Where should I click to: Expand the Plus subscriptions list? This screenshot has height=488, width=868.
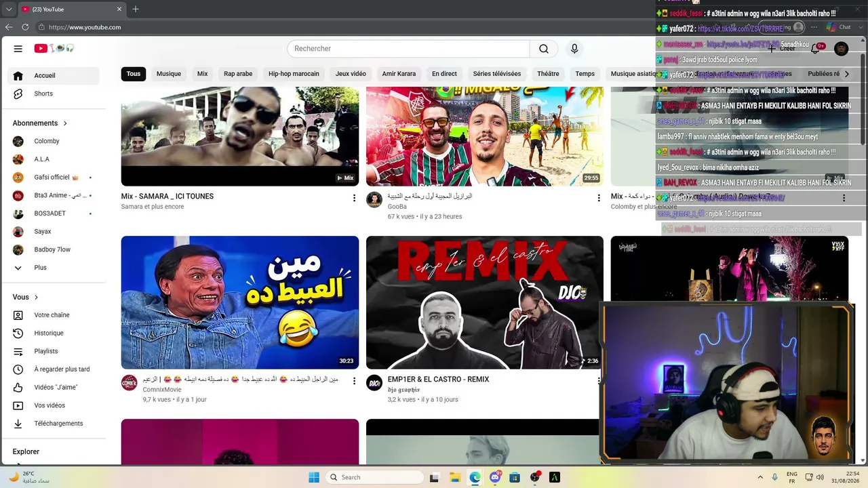pyautogui.click(x=54, y=268)
